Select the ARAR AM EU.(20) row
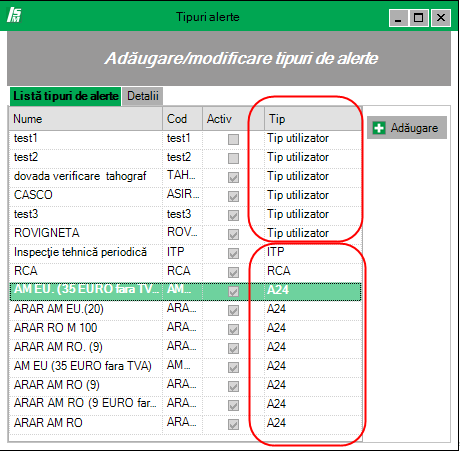 coord(185,310)
